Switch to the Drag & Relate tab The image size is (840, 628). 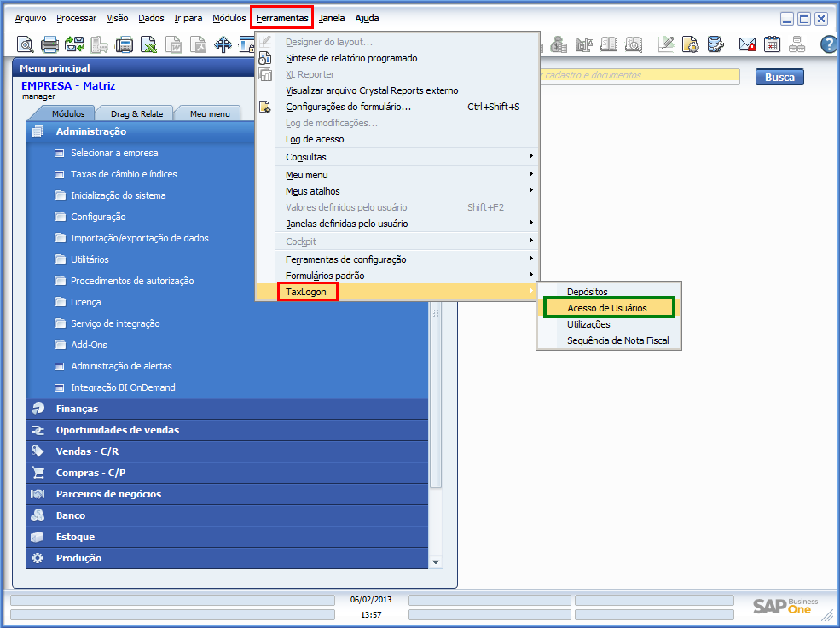[136, 113]
